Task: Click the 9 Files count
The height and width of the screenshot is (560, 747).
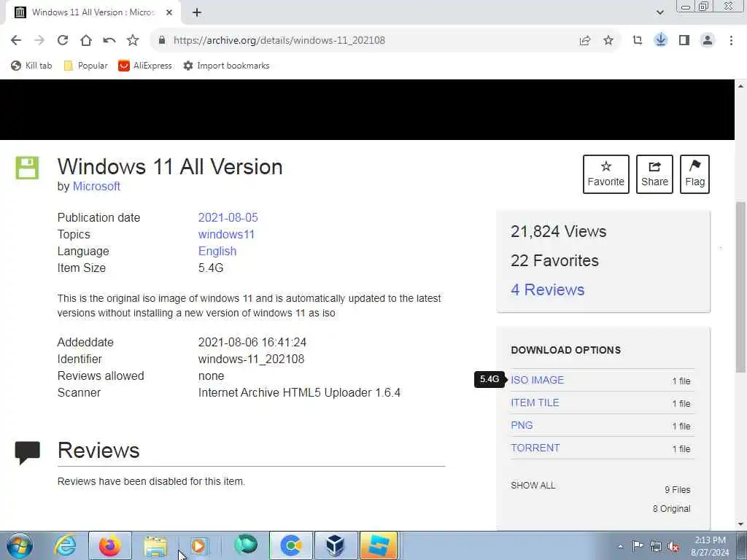Action: [x=678, y=489]
